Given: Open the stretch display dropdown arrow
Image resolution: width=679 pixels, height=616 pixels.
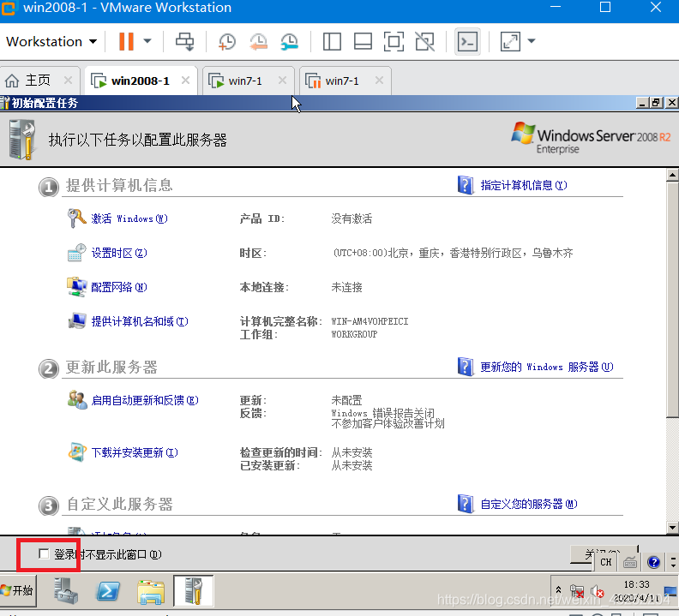Looking at the screenshot, I should coord(532,42).
